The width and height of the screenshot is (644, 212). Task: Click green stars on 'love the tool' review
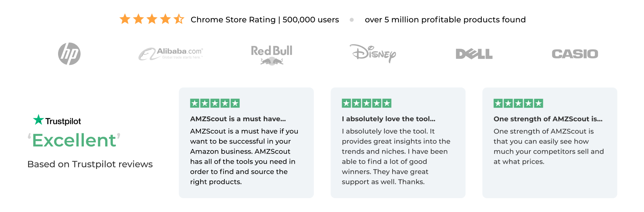(x=366, y=103)
